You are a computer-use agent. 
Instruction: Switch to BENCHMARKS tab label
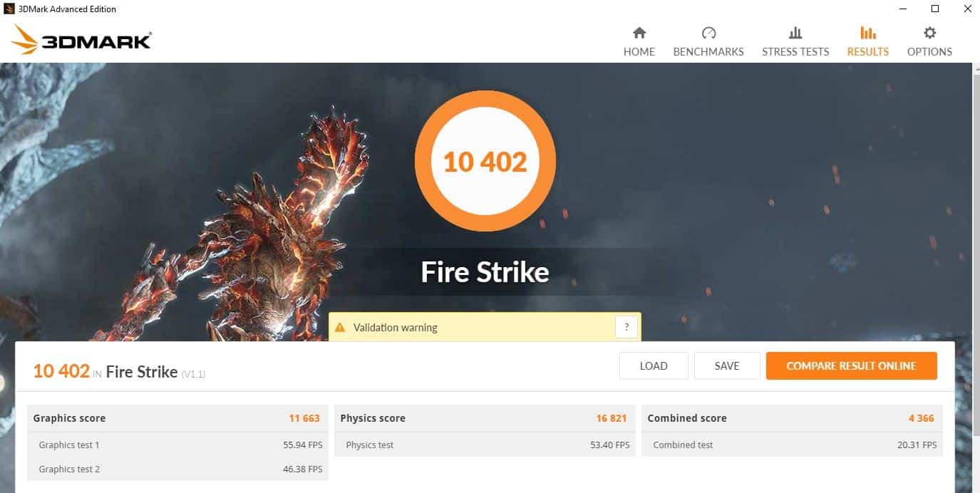[708, 51]
